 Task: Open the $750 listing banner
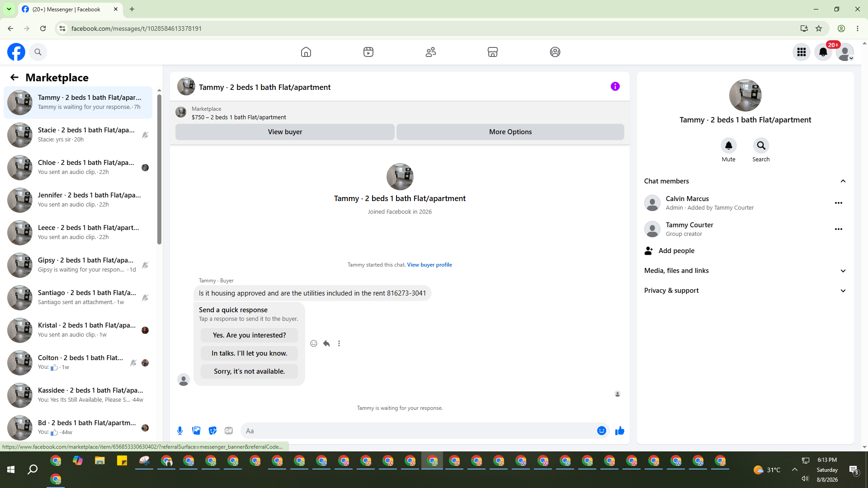[x=400, y=113]
